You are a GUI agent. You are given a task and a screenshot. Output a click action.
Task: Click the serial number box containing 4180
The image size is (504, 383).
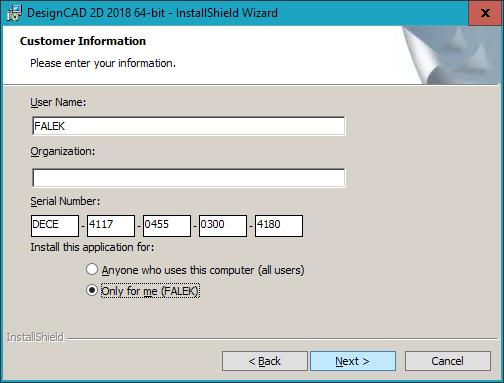pyautogui.click(x=279, y=226)
